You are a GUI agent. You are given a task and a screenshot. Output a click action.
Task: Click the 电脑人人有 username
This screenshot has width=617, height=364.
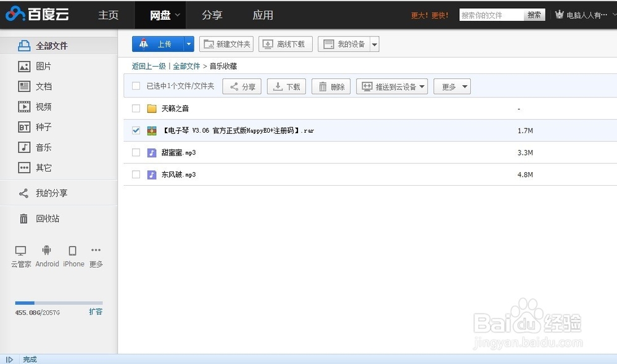click(587, 15)
